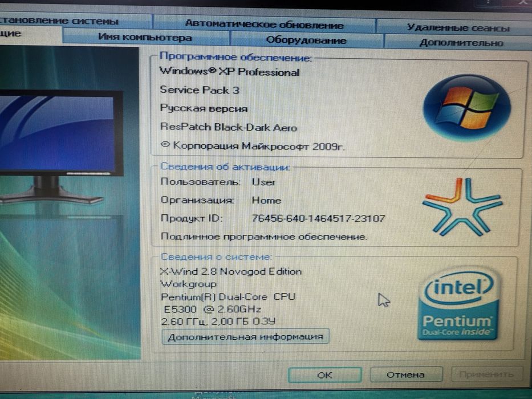Cancel with the Отмена button
Viewport: 532px width, 399px height.
tap(406, 374)
